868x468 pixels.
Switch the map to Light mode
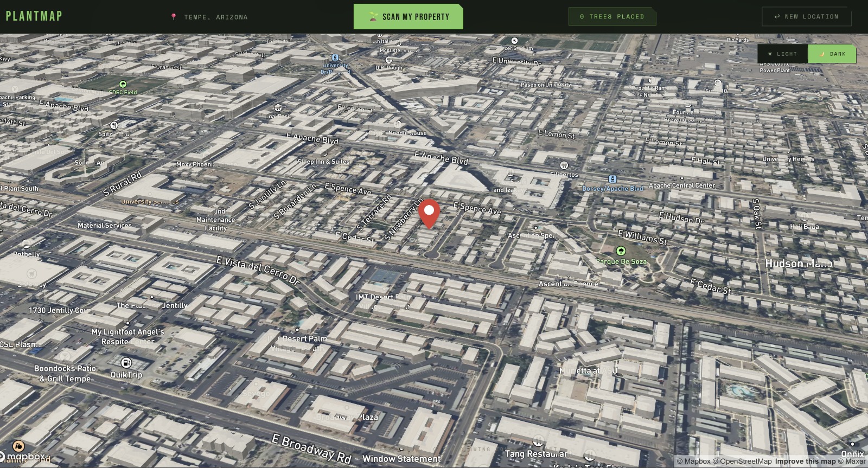pyautogui.click(x=782, y=54)
